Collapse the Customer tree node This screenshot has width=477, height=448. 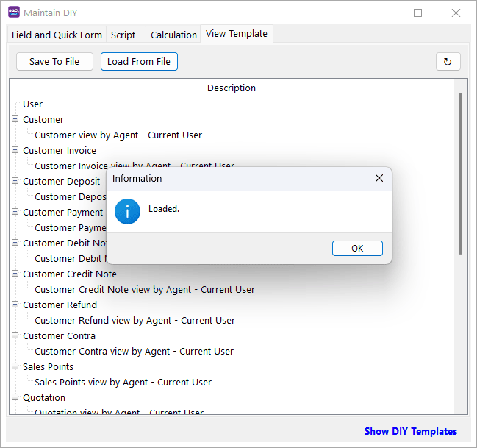pos(15,119)
